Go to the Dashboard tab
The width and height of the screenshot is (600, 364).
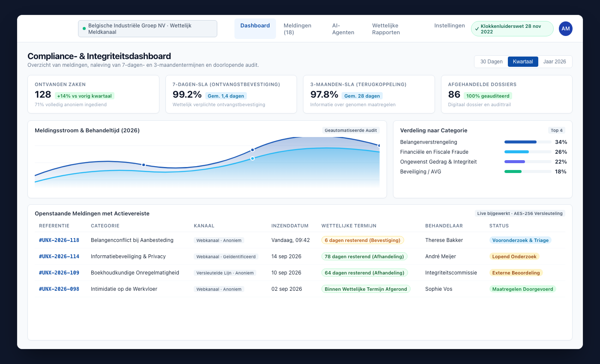(x=255, y=29)
